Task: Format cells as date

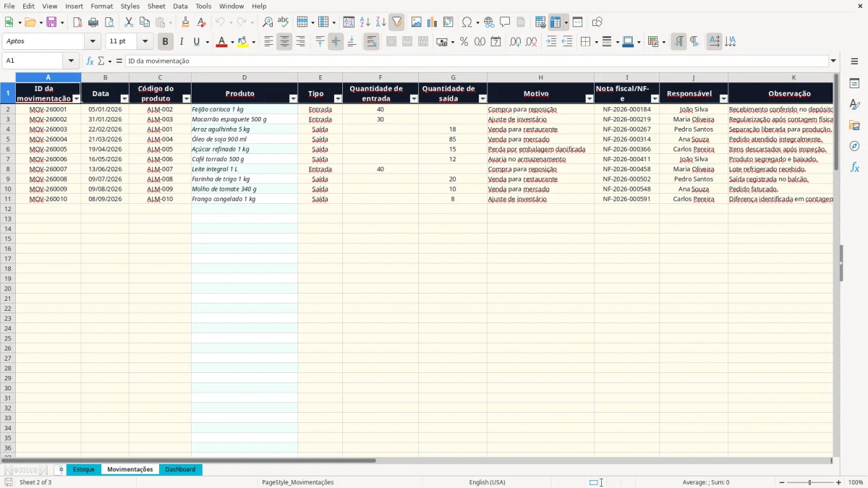Action: pos(495,42)
